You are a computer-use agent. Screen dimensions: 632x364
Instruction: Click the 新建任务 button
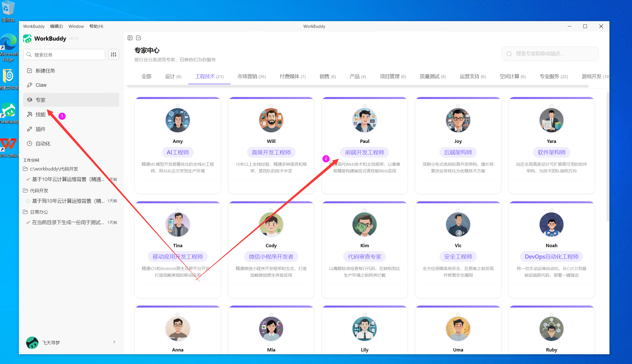(45, 71)
